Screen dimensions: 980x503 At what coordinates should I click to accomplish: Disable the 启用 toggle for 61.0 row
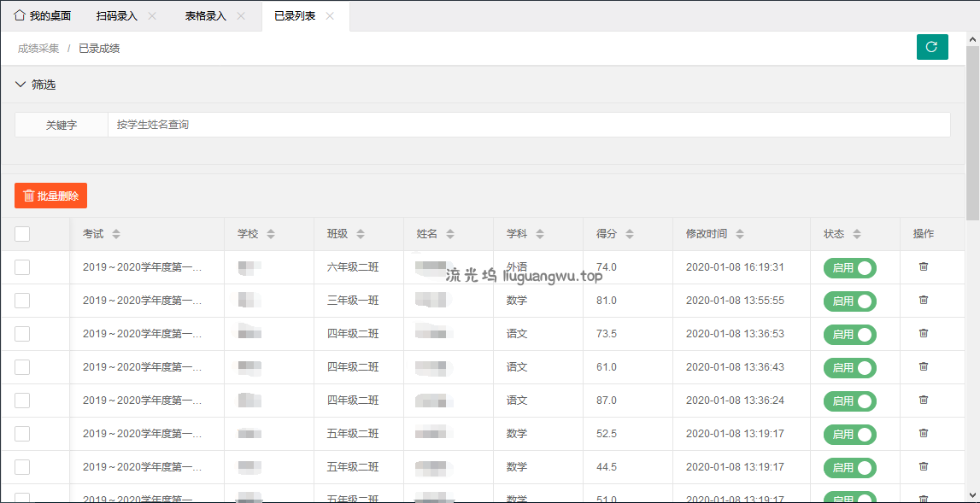coord(849,367)
